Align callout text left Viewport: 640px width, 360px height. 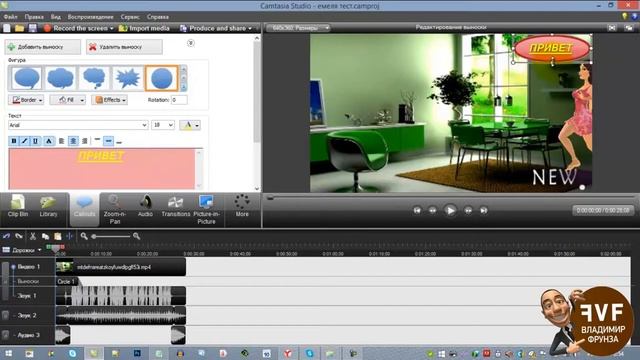tap(62, 141)
